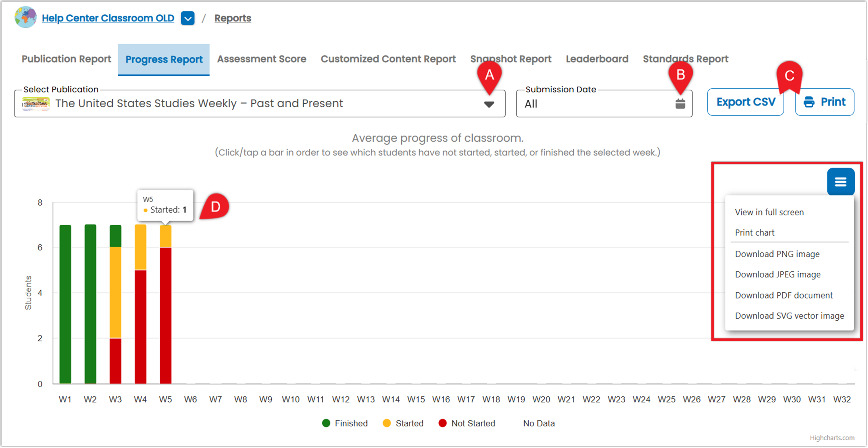
Task: Click the green W1 Finished bar
Action: click(x=65, y=304)
